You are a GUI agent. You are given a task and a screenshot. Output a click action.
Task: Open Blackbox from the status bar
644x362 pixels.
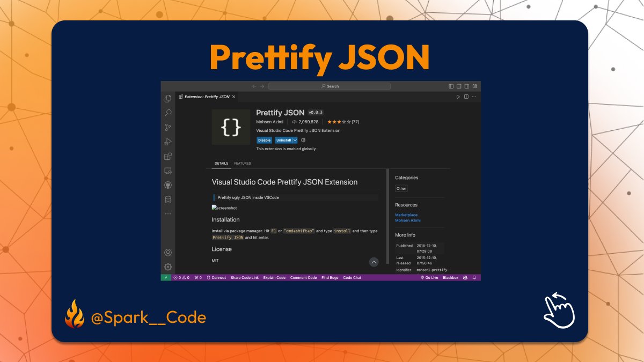point(451,277)
